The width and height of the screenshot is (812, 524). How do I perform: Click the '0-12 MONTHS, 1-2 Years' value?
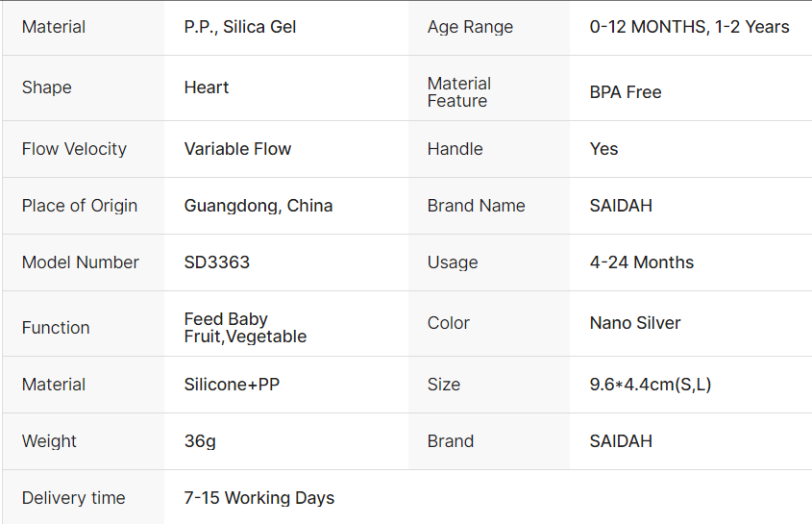click(689, 27)
